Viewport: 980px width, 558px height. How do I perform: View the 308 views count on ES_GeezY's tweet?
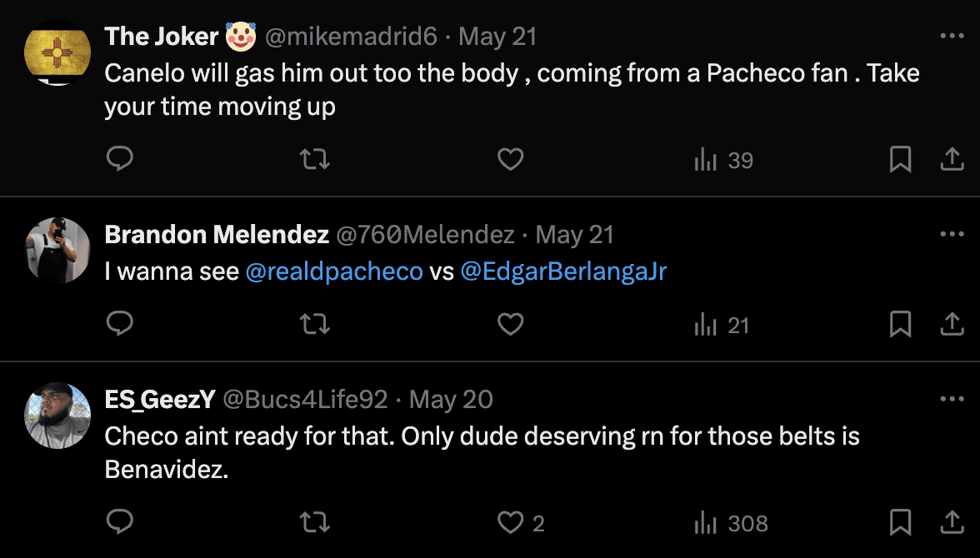click(731, 523)
